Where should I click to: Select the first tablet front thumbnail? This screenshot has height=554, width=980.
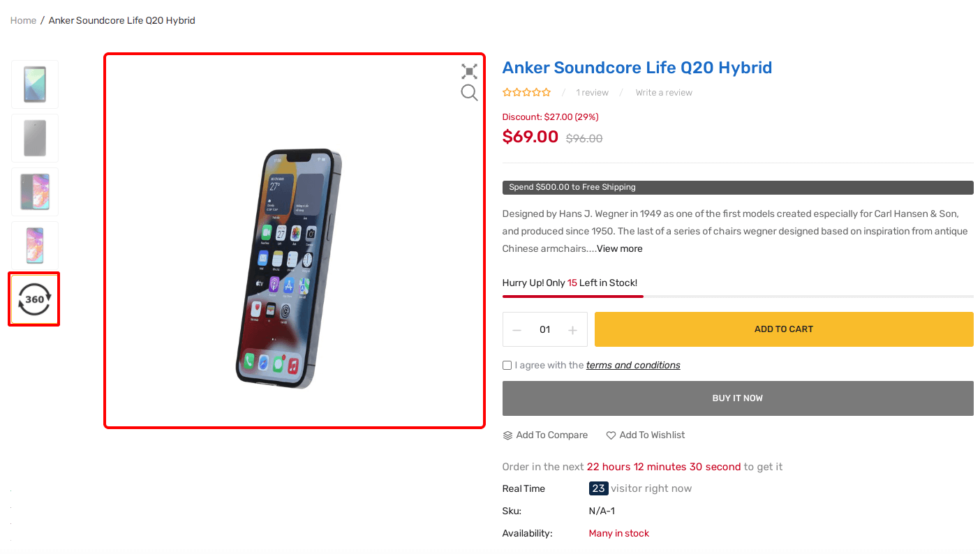(35, 84)
